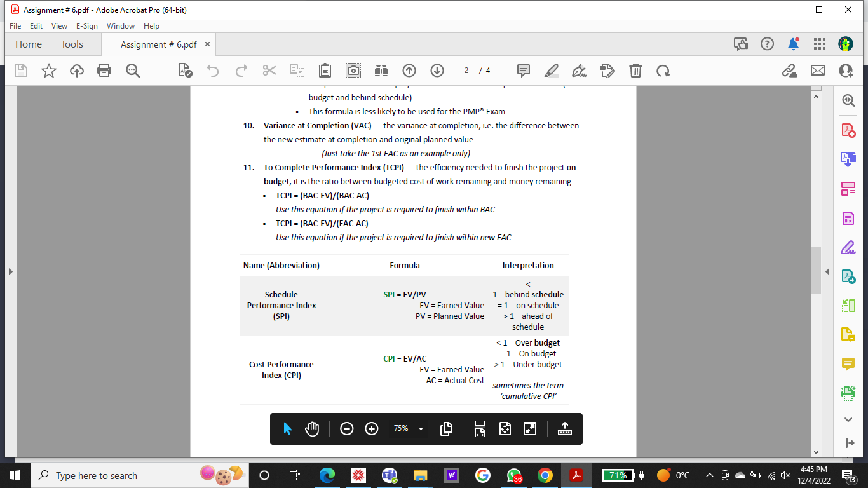Open Microsoft Teams from the taskbar
868x488 pixels.
click(390, 475)
